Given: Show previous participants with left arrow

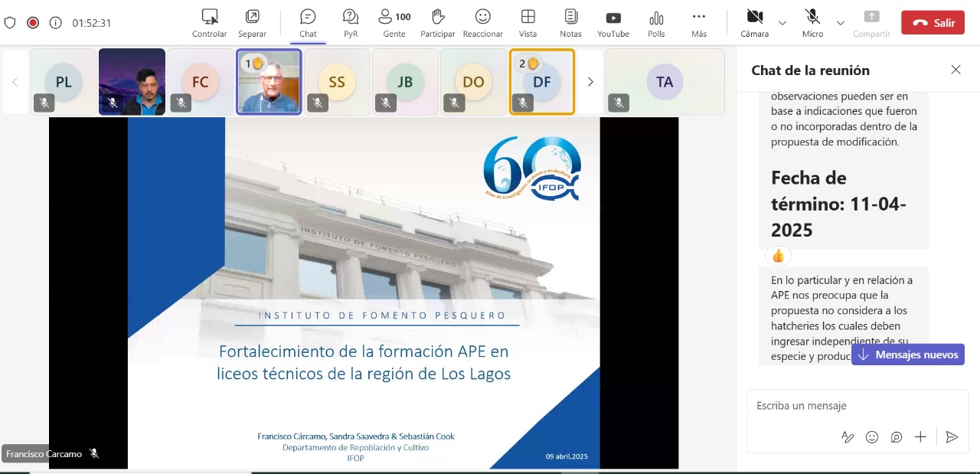Looking at the screenshot, I should tap(15, 82).
